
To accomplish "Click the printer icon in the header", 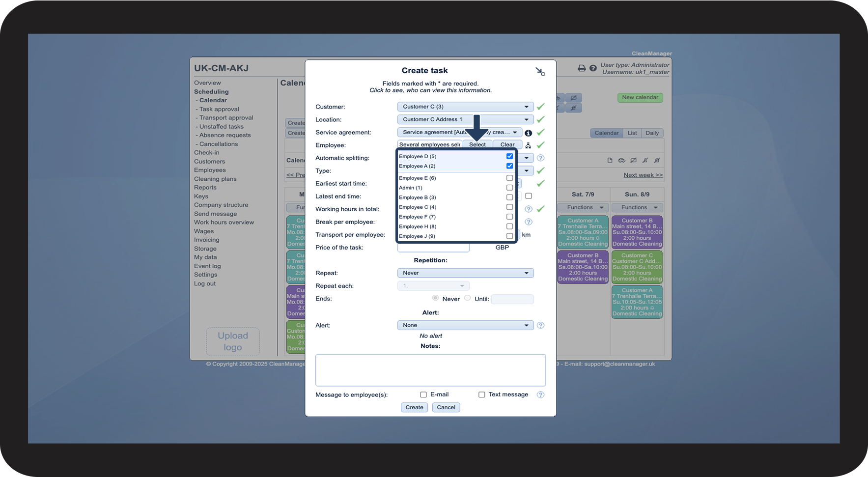I will 582,68.
